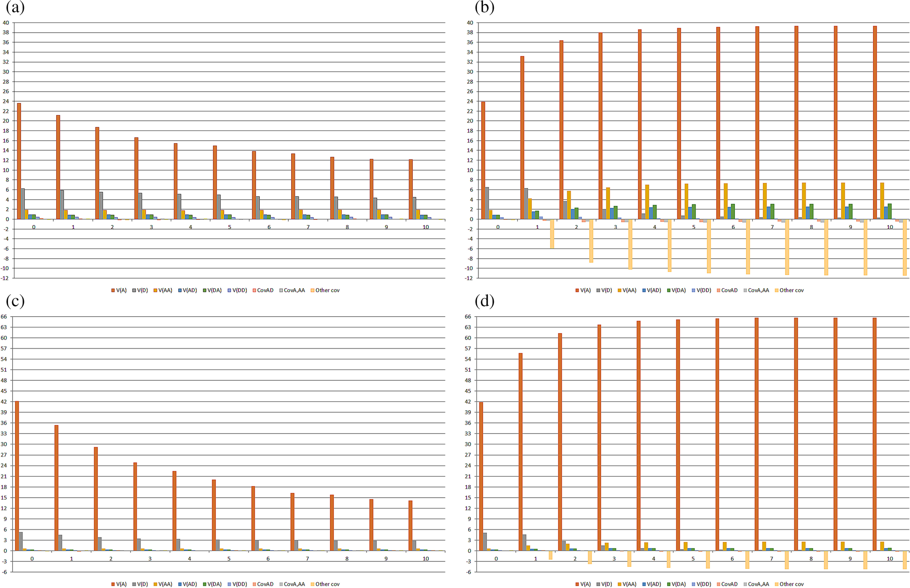
Task: Select V(AD) legend entry in chart (c)
Action: pos(187,584)
